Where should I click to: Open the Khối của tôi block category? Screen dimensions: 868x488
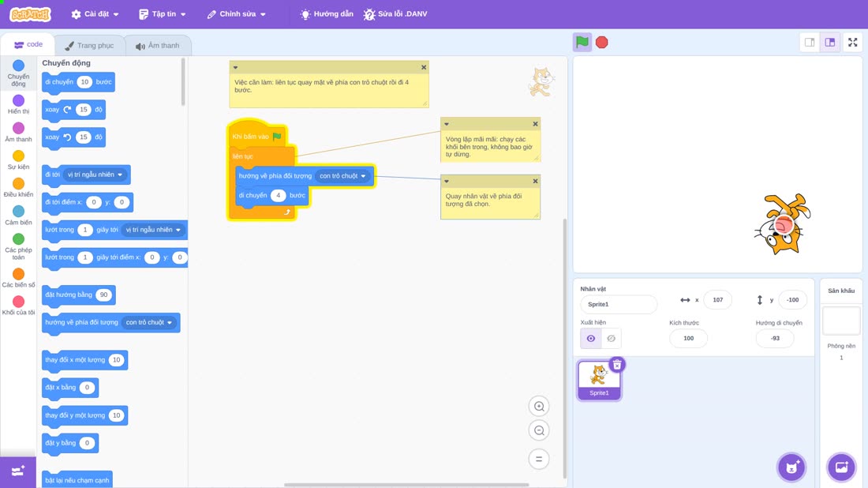point(18,306)
